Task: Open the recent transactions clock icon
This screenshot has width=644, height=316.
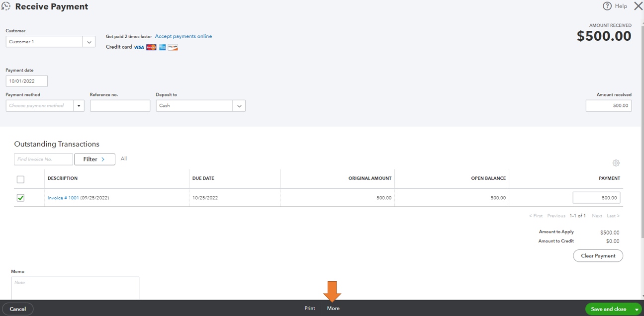Action: [6, 6]
